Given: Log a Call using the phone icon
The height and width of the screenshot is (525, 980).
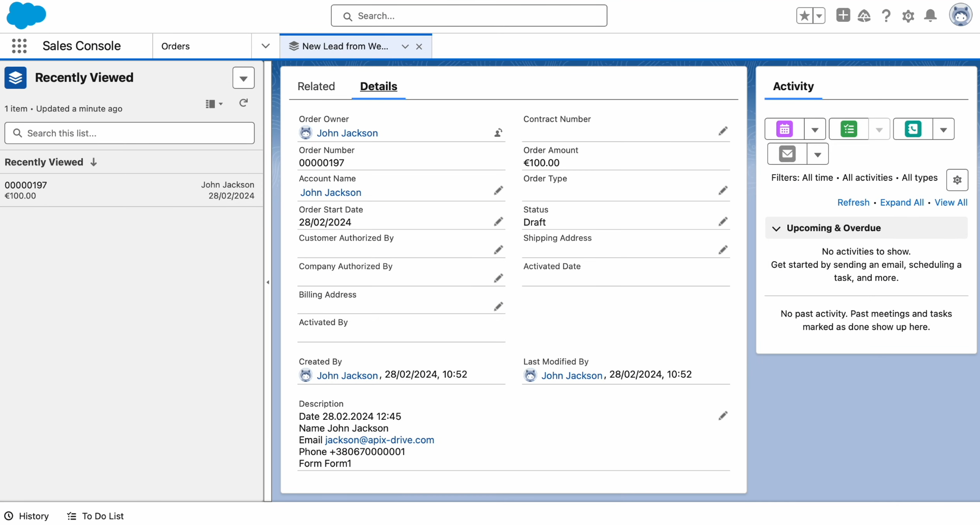Looking at the screenshot, I should (x=912, y=129).
